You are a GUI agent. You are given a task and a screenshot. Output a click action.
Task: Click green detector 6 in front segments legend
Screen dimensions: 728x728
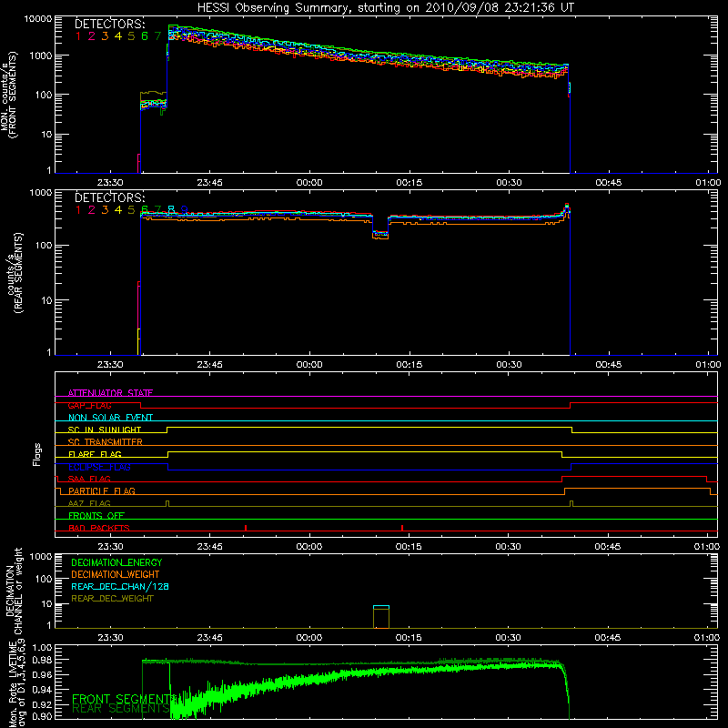point(145,35)
